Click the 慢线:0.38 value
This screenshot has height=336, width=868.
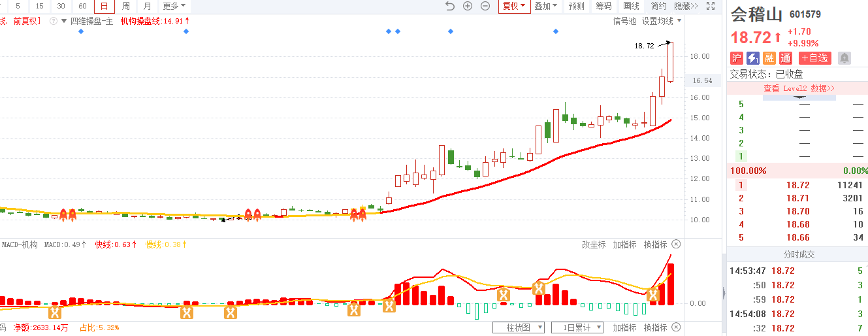pyautogui.click(x=167, y=244)
